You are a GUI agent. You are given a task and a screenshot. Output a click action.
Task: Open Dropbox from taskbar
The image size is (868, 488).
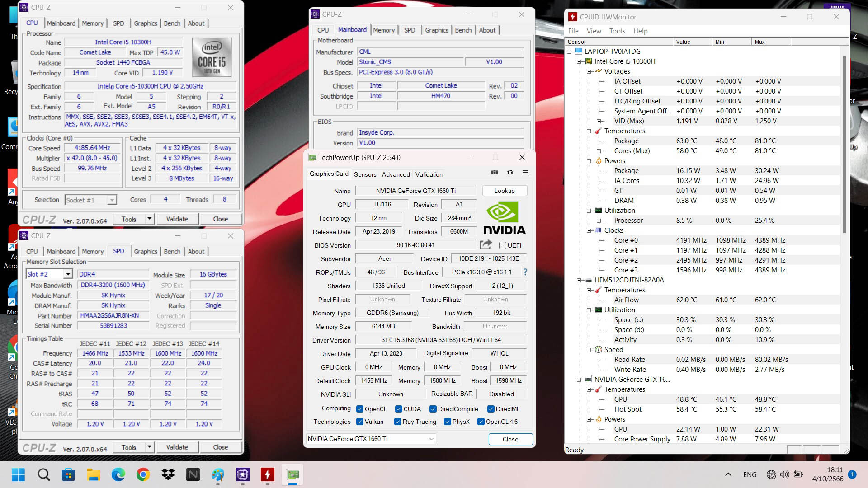[168, 474]
